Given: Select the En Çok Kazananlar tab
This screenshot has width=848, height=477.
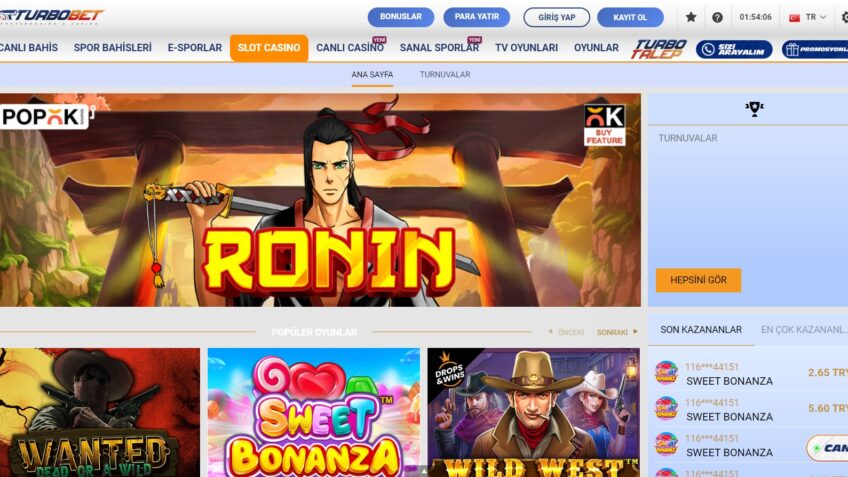Looking at the screenshot, I should pos(804,329).
